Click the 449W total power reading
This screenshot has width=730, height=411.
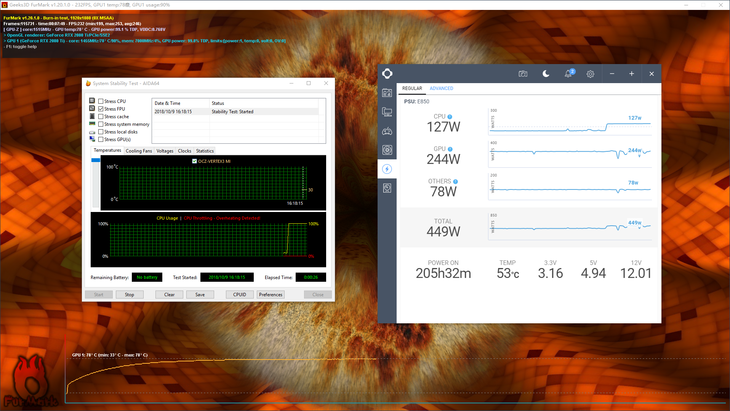click(443, 232)
